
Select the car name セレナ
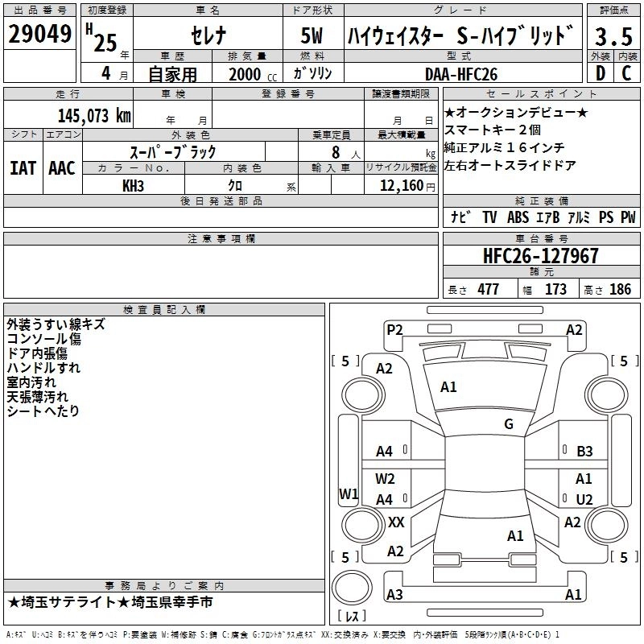click(206, 36)
